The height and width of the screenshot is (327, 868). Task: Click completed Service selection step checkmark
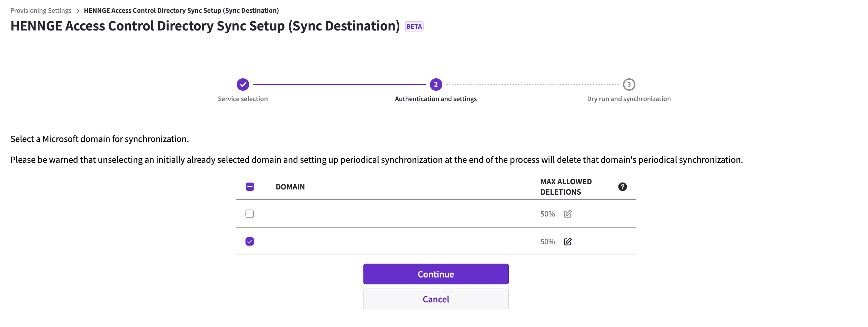click(243, 84)
